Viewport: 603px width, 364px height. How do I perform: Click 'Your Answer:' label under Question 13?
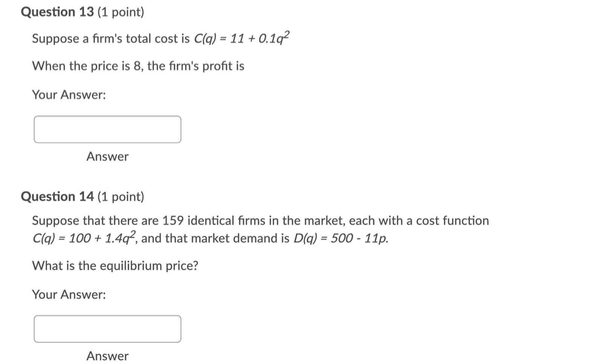[69, 94]
